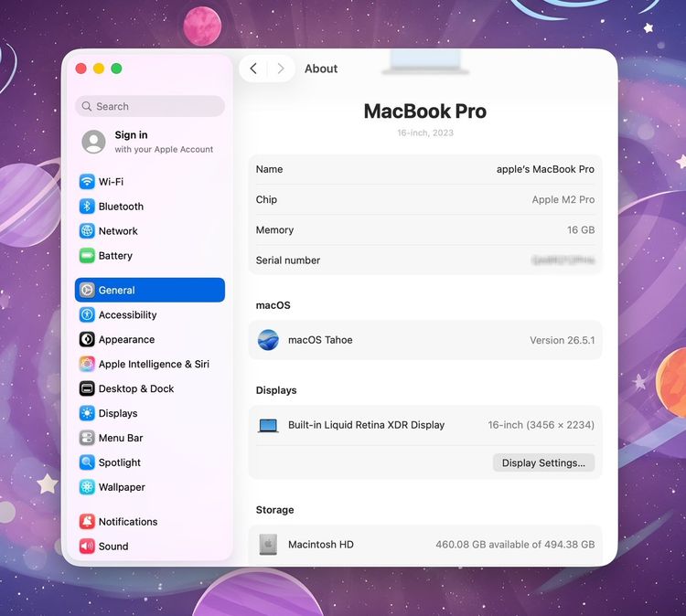Click the macOS section heading

click(273, 305)
